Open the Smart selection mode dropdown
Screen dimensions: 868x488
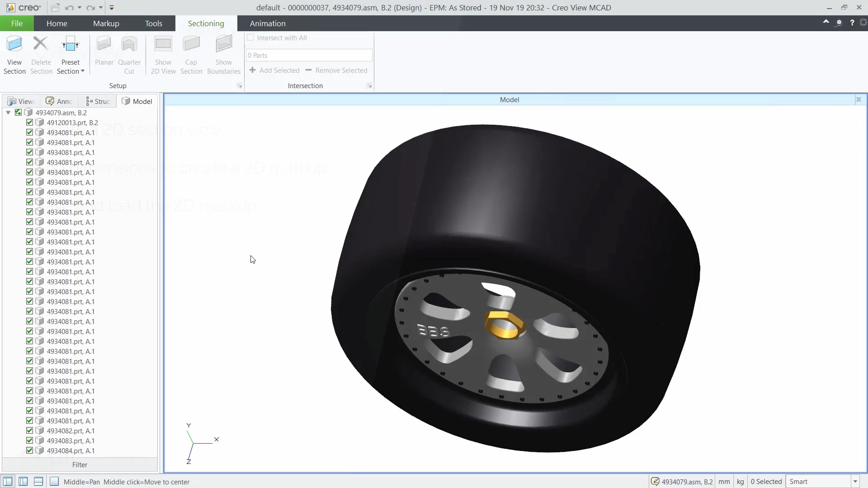click(855, 482)
